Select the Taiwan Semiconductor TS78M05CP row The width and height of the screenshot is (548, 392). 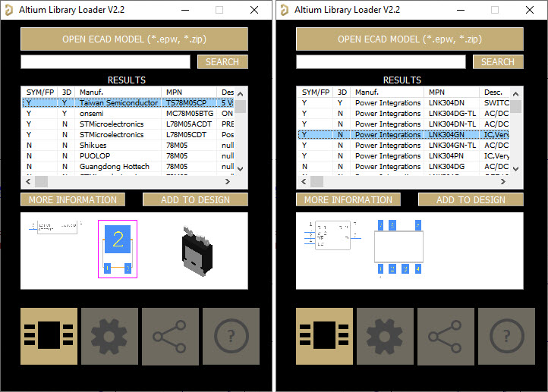pos(128,103)
